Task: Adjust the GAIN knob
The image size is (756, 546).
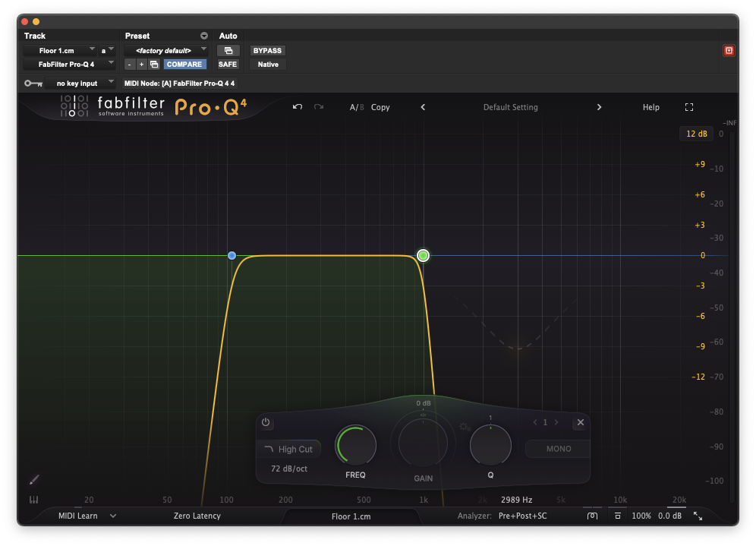Action: tap(423, 443)
